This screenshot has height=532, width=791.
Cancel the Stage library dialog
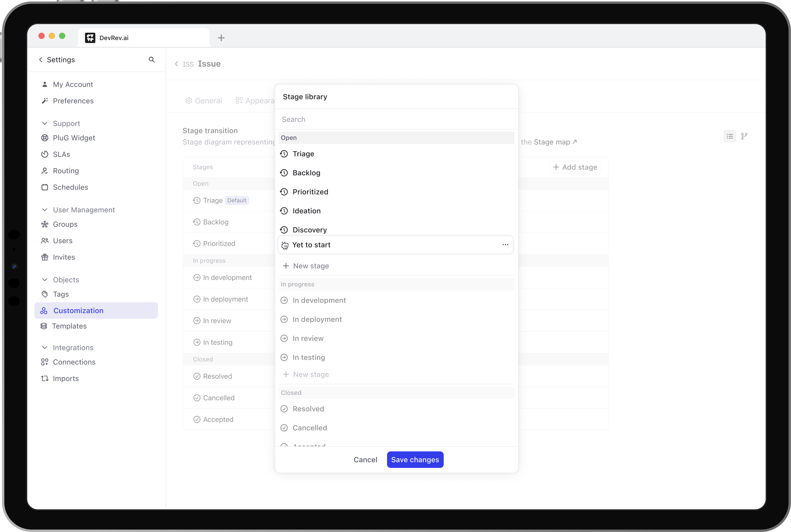[x=365, y=460]
